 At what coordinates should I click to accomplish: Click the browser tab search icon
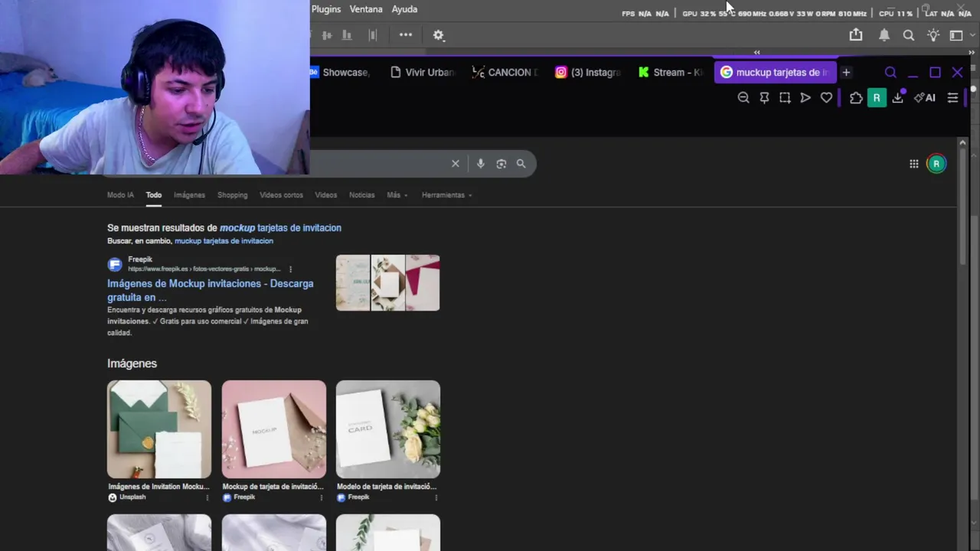tap(890, 73)
